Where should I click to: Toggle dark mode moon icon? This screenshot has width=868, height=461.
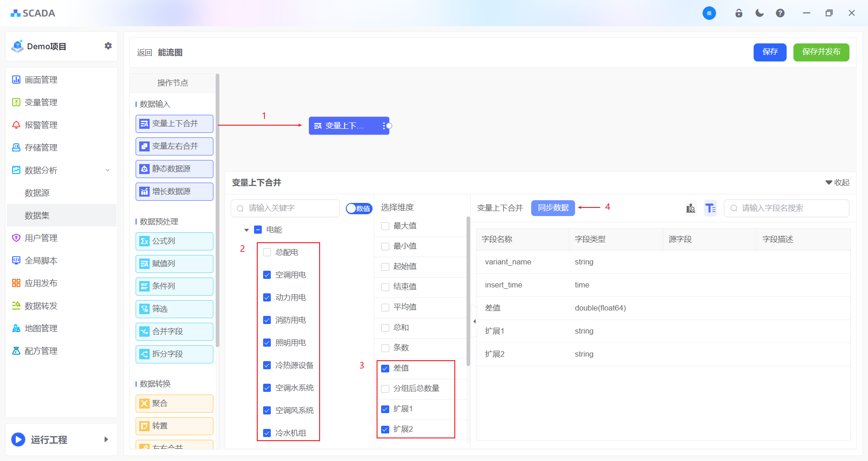[x=759, y=13]
